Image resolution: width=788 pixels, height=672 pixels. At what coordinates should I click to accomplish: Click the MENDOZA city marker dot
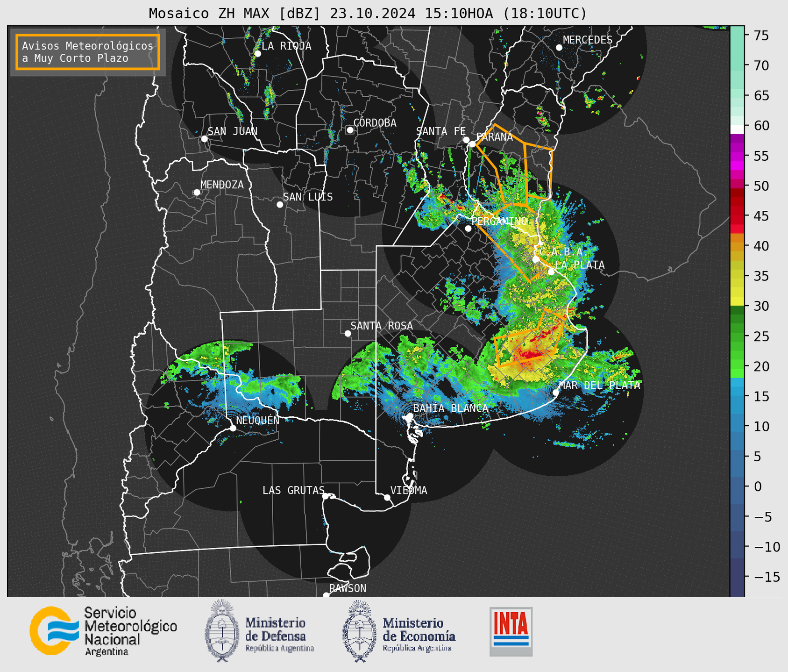(x=197, y=193)
